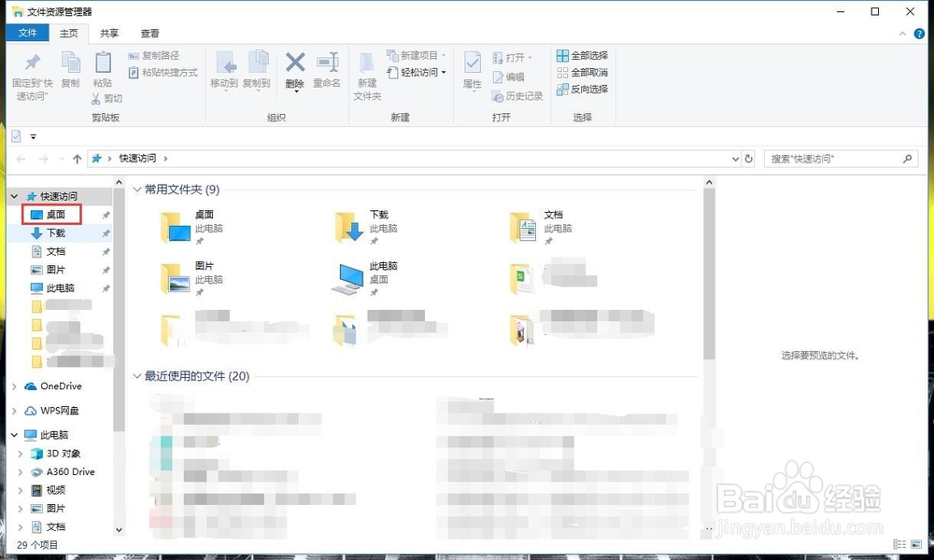Click the navigation pane scroll down arrow
This screenshot has width=934, height=560.
(119, 529)
